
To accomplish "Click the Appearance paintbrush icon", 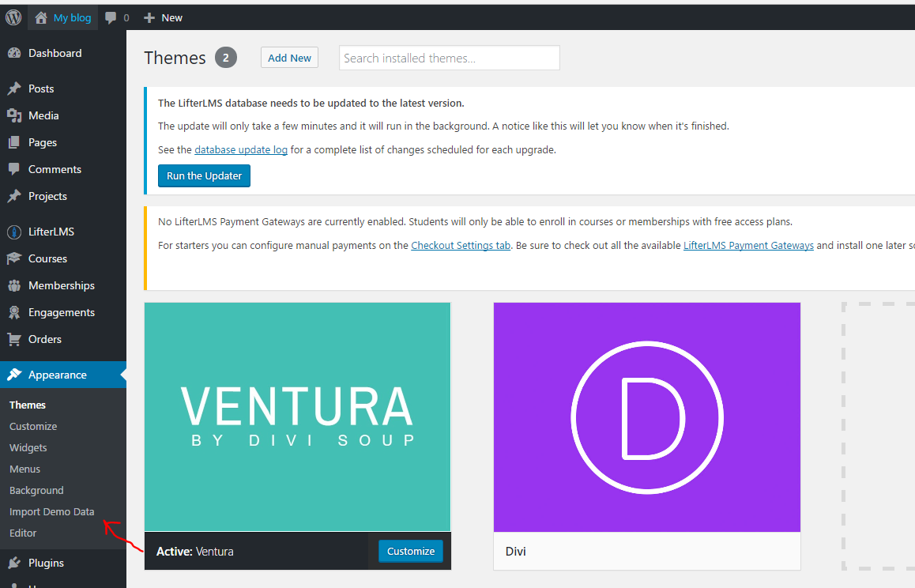I will pos(14,375).
